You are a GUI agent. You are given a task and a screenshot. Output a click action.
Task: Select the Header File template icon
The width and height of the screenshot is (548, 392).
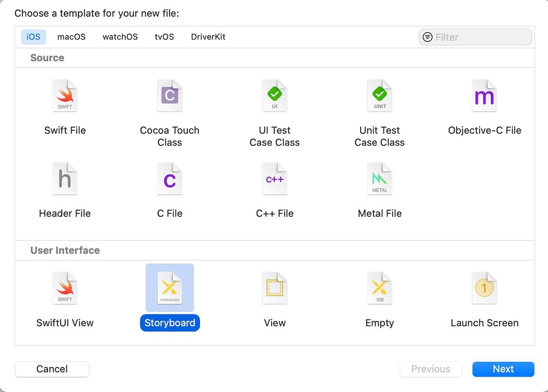[65, 179]
